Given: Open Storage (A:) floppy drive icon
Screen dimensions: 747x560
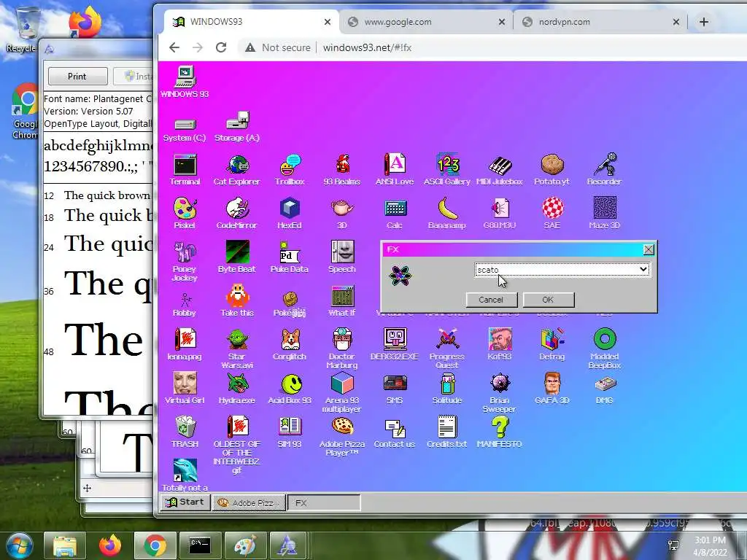Looking at the screenshot, I should coord(237,127).
